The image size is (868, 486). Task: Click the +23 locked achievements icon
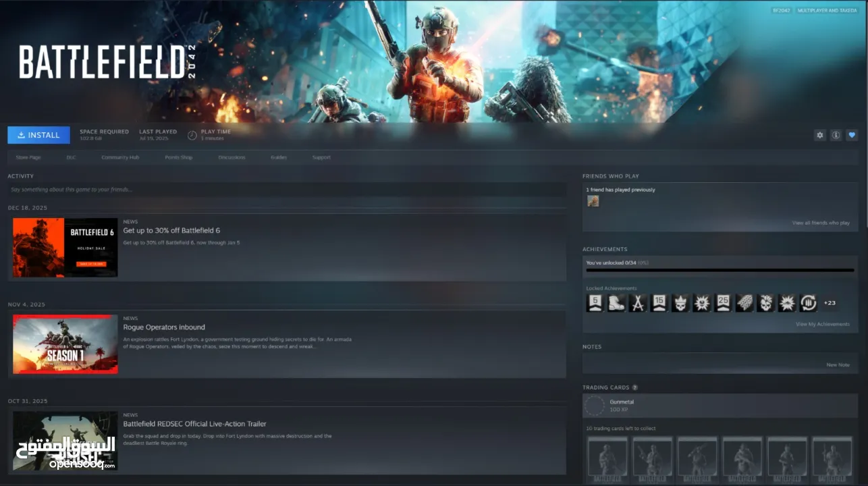[x=830, y=302]
